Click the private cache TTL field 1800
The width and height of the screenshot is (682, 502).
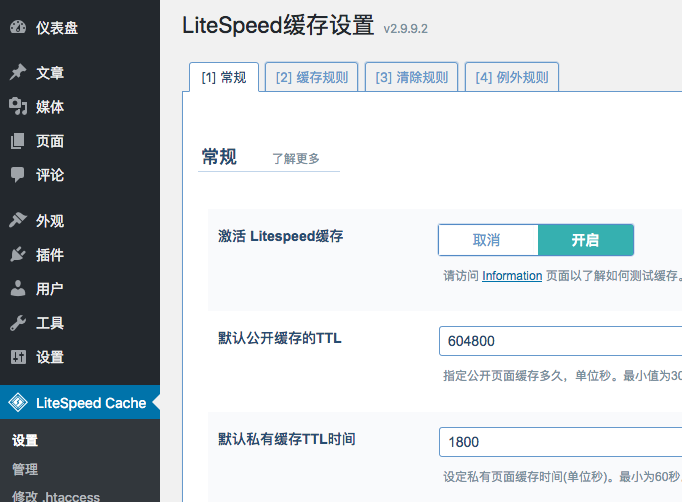(560, 442)
